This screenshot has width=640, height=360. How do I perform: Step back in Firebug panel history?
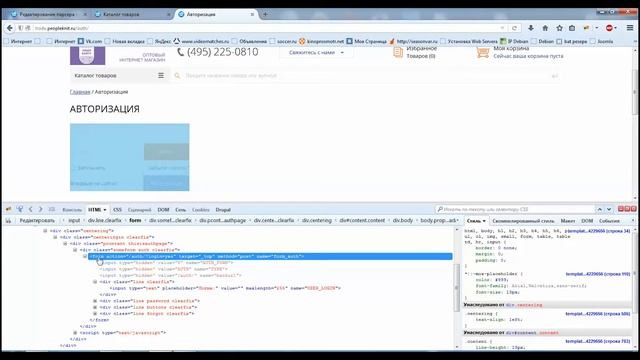[31, 209]
